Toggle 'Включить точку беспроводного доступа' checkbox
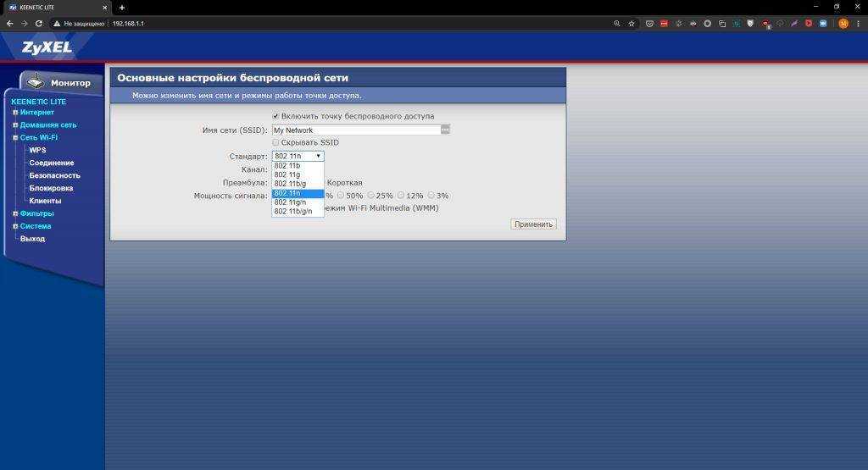The image size is (868, 470). 275,116
